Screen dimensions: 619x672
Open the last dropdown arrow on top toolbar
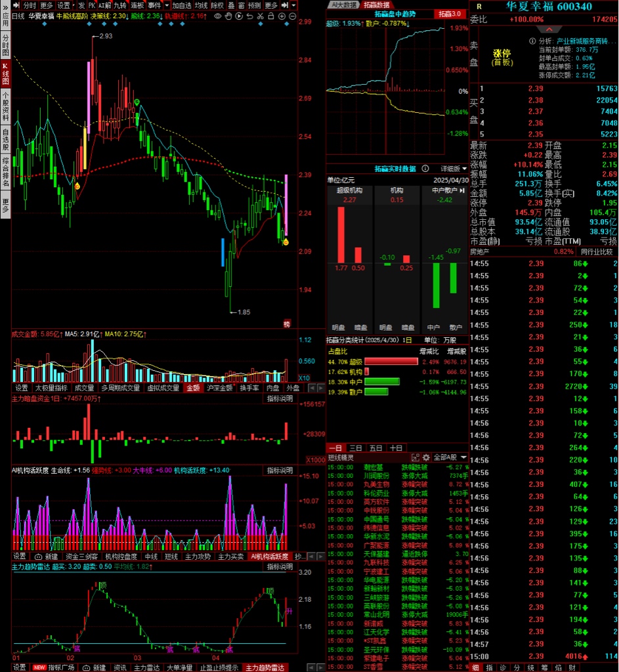293,5
